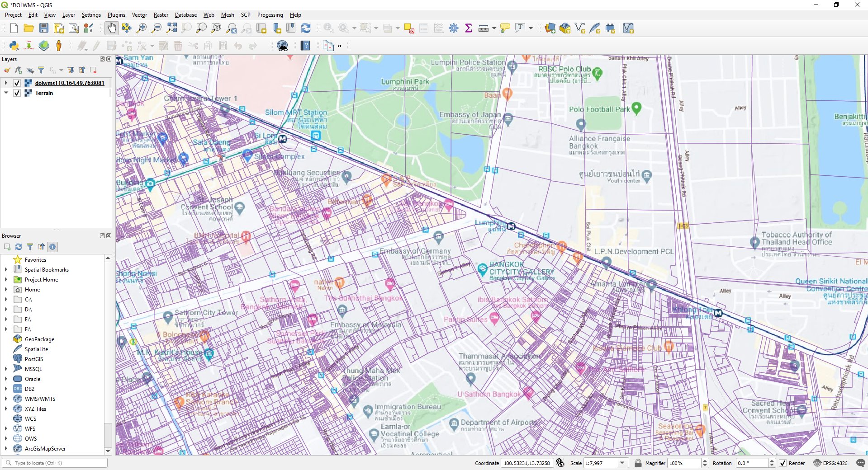Viewport: 868px width, 470px height.
Task: Toggle visibility of Terrain layer
Action: 17,93
